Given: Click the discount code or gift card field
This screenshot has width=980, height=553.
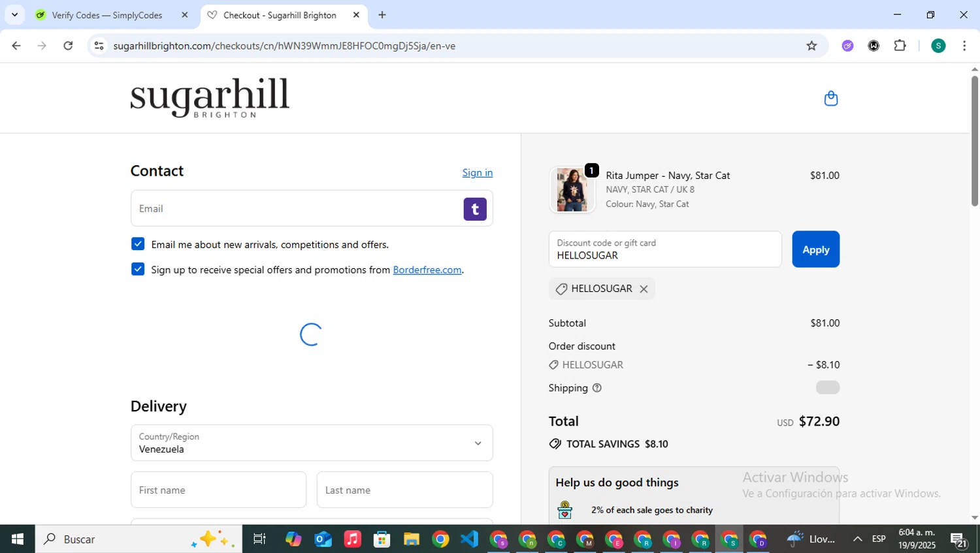Looking at the screenshot, I should tap(665, 249).
